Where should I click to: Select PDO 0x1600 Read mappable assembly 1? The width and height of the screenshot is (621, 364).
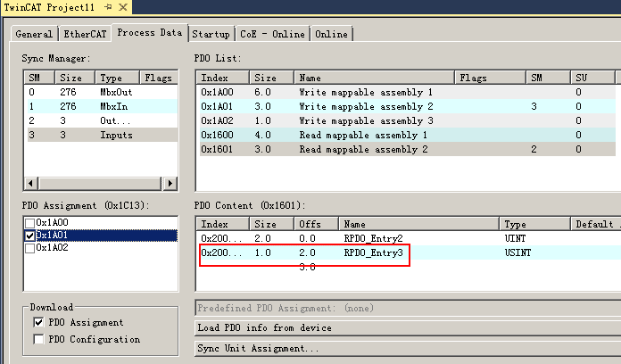(x=357, y=135)
